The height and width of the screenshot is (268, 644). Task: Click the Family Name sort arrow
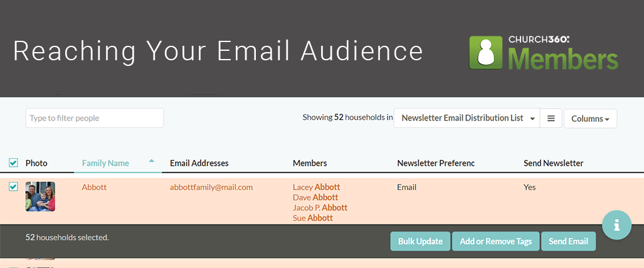coord(152,161)
